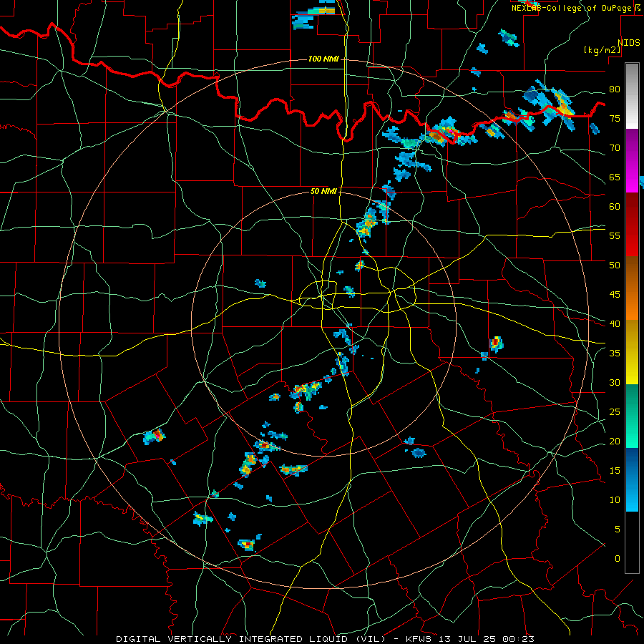Click the 40 value on the scale
Viewport: 644px width, 644px height.
(615, 323)
